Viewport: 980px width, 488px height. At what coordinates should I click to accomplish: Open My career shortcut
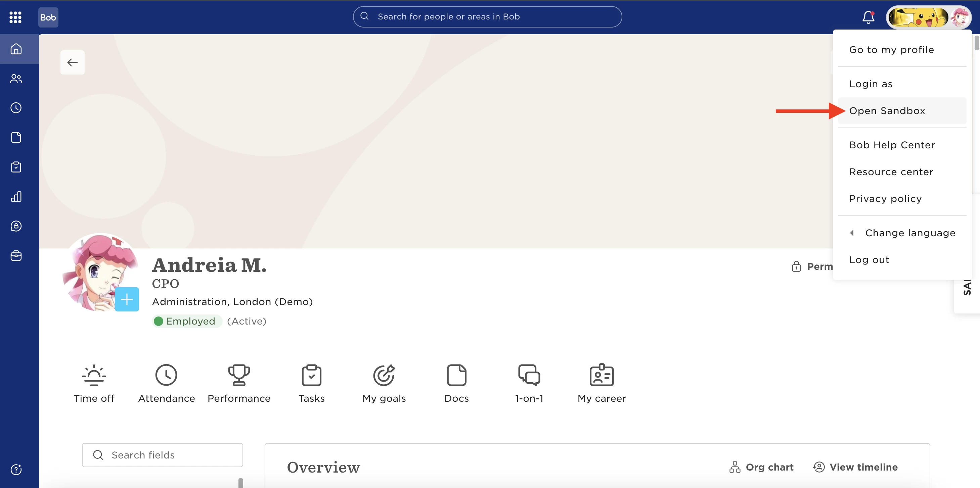pos(602,384)
